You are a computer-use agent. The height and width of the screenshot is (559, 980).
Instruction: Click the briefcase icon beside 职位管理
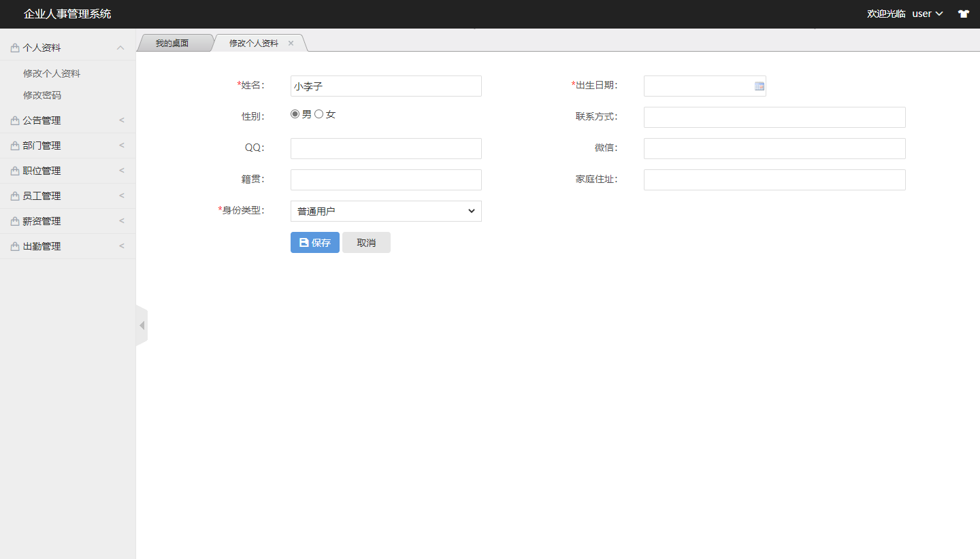click(x=13, y=170)
